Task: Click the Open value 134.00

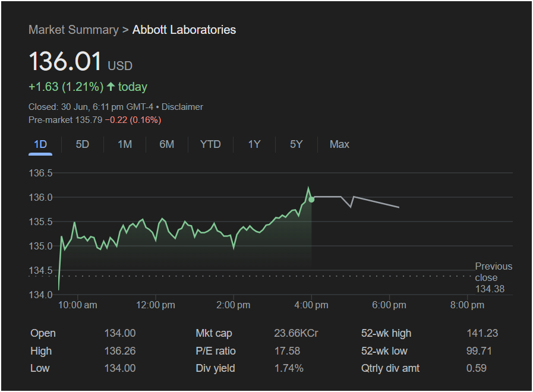Action: pos(120,333)
